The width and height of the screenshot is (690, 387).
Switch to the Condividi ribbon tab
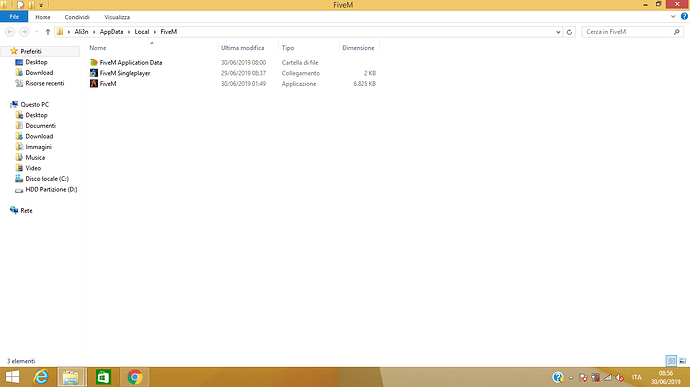tap(77, 17)
